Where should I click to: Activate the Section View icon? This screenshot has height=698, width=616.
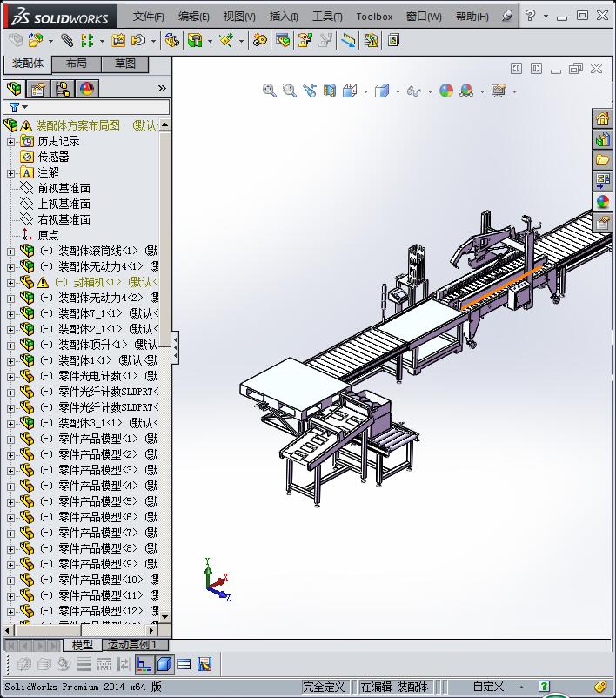coord(330,91)
